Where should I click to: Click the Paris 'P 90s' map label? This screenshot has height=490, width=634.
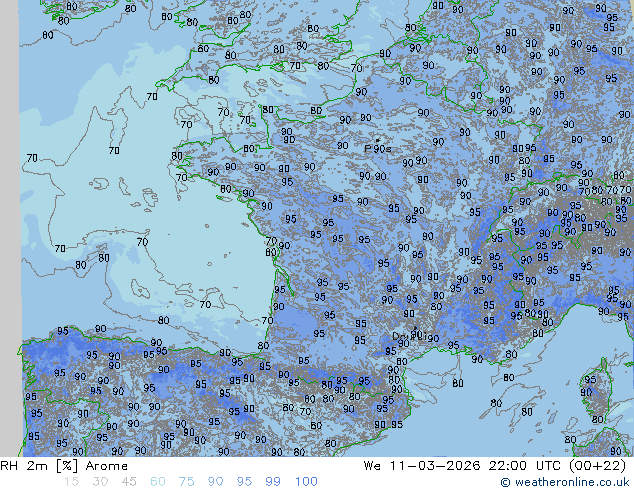click(x=378, y=149)
